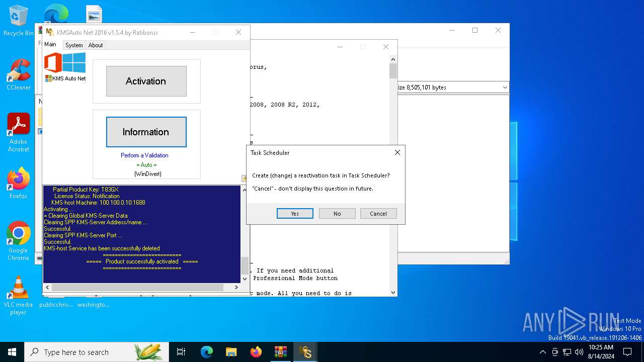The width and height of the screenshot is (644, 362).
Task: Switch to the Main tab
Action: point(50,44)
